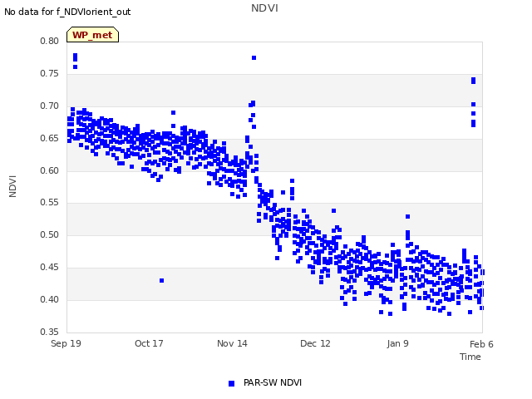Click the blue PAR-SW NDVI legend marker

click(231, 383)
